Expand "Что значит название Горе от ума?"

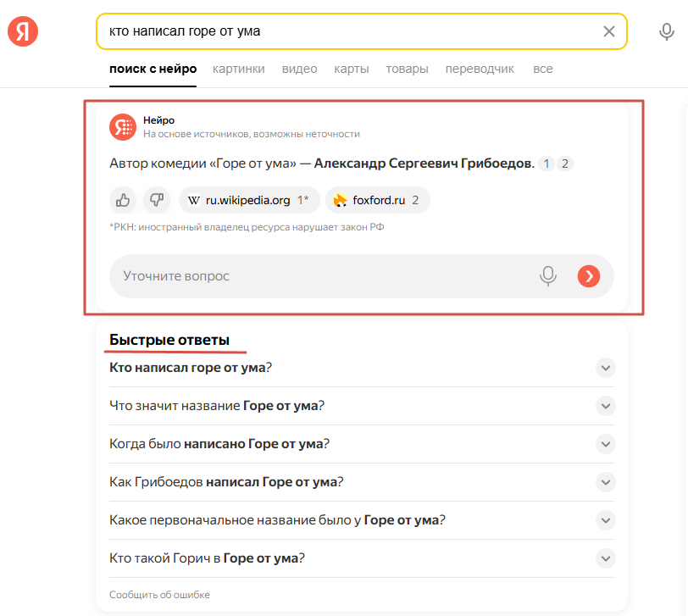pyautogui.click(x=605, y=406)
